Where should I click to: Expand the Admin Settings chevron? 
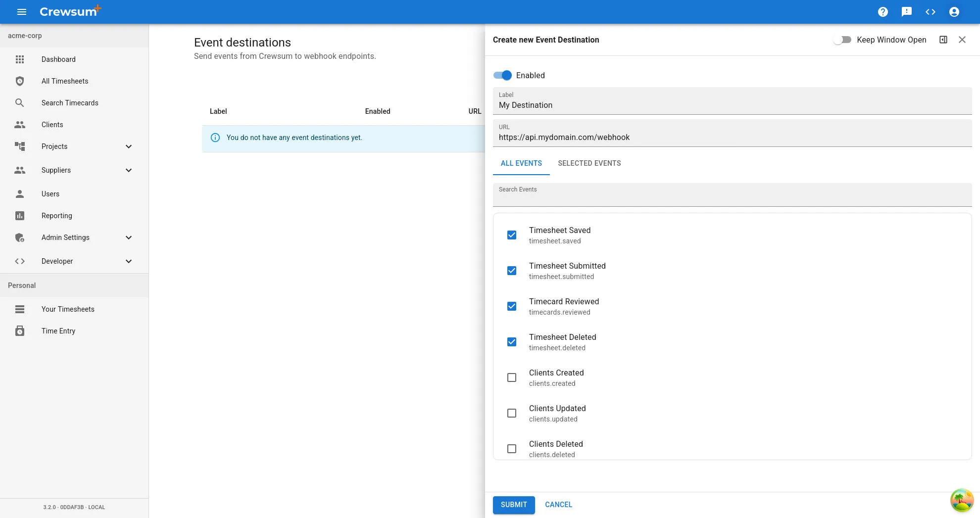pos(129,237)
